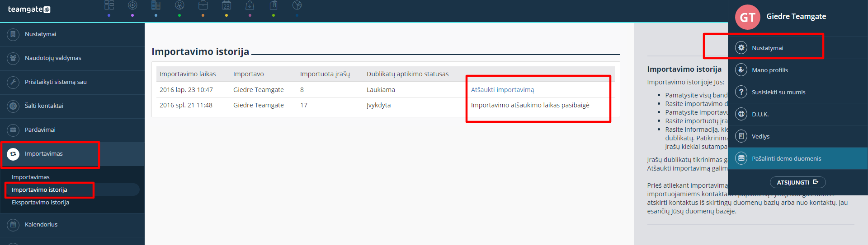Click the teamgate logo
The width and height of the screenshot is (868, 245).
click(x=29, y=9)
